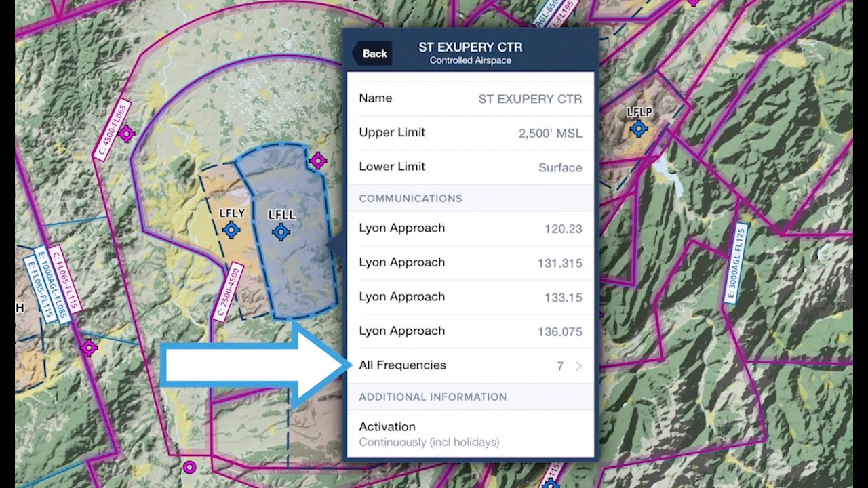Select the LFLP airport symbol on map

click(638, 128)
